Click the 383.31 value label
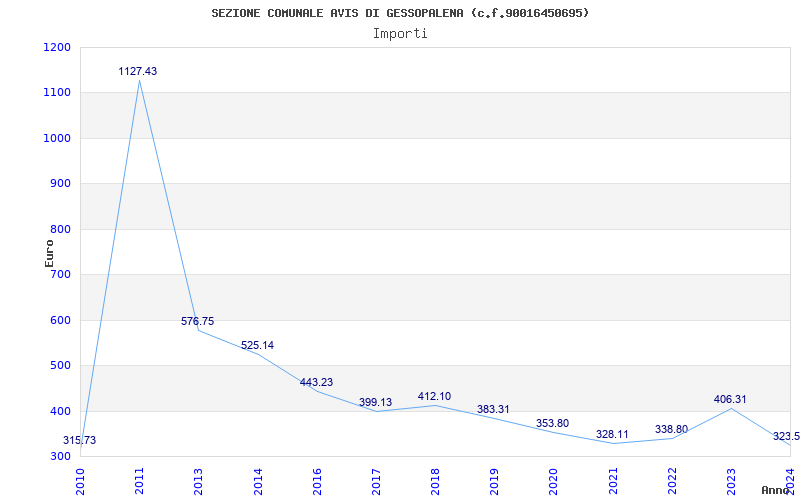 (493, 409)
